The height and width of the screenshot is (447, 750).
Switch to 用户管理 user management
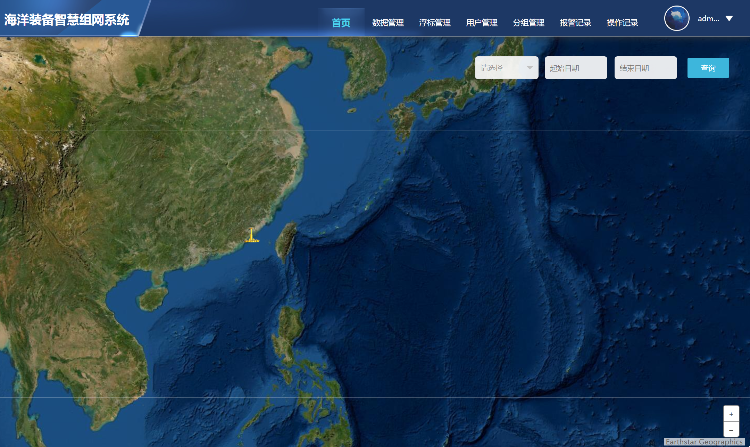482,22
